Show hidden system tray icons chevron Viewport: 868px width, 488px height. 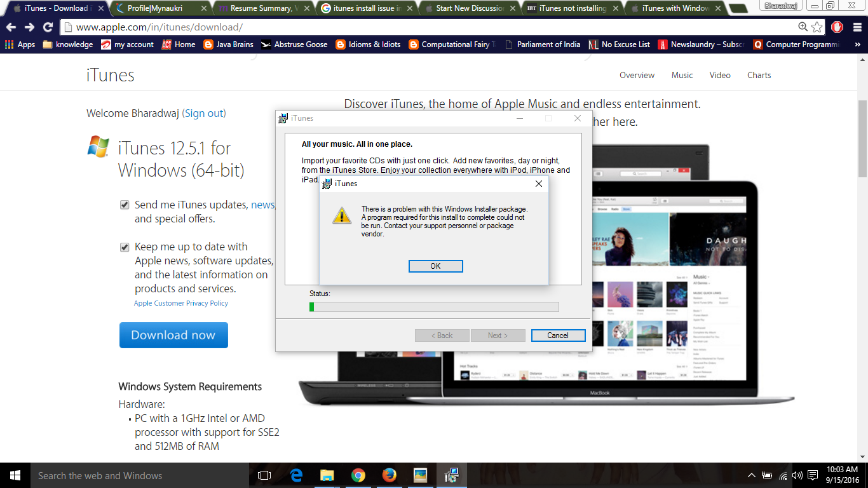click(x=752, y=475)
